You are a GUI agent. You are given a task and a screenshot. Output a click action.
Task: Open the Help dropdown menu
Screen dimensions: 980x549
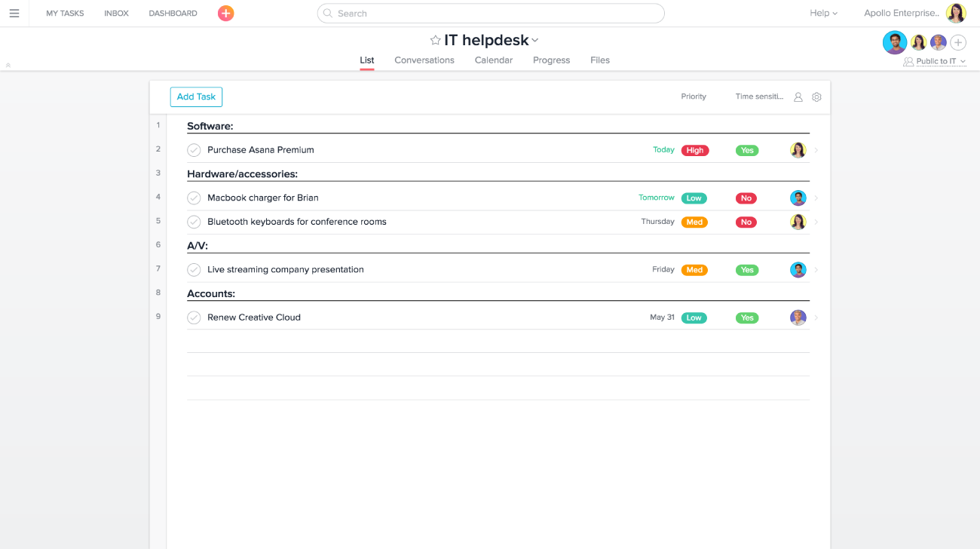click(x=823, y=14)
